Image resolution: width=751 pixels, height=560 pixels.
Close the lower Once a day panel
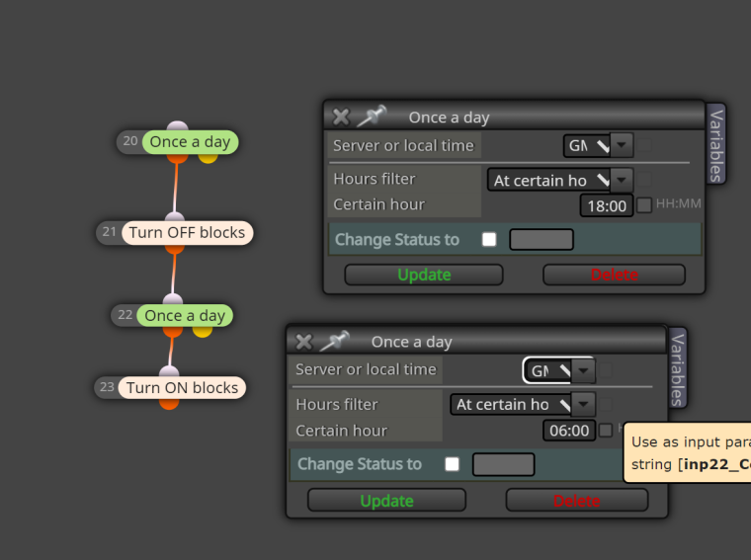click(x=303, y=342)
